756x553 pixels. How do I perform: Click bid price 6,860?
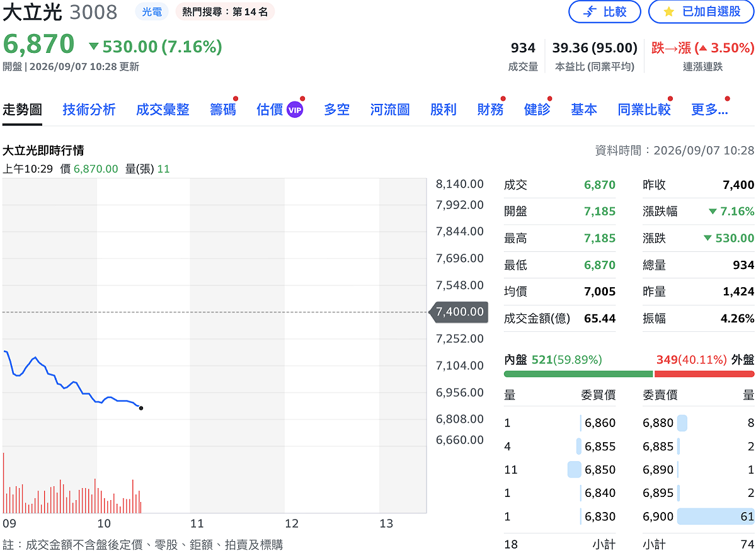pos(600,423)
